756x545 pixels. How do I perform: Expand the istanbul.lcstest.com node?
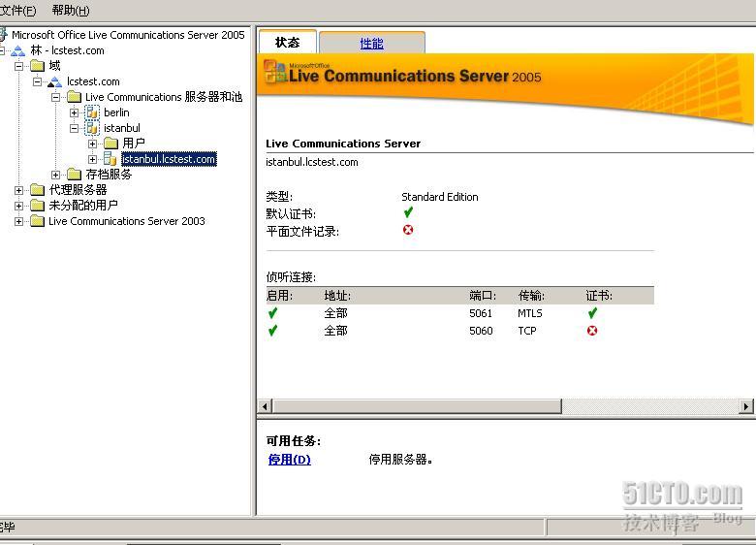click(x=93, y=159)
